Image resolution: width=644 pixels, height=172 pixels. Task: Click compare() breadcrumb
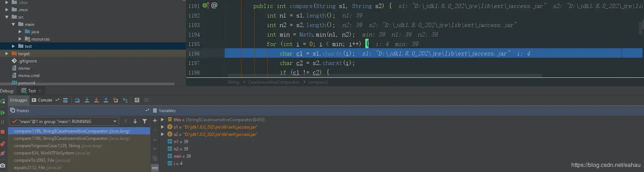coord(318,82)
